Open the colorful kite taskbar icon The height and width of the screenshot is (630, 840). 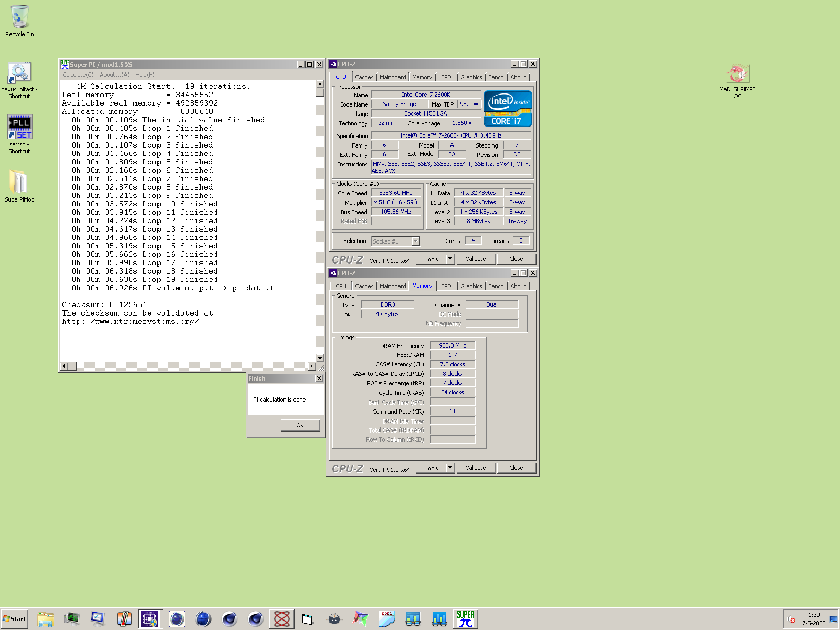coord(360,619)
